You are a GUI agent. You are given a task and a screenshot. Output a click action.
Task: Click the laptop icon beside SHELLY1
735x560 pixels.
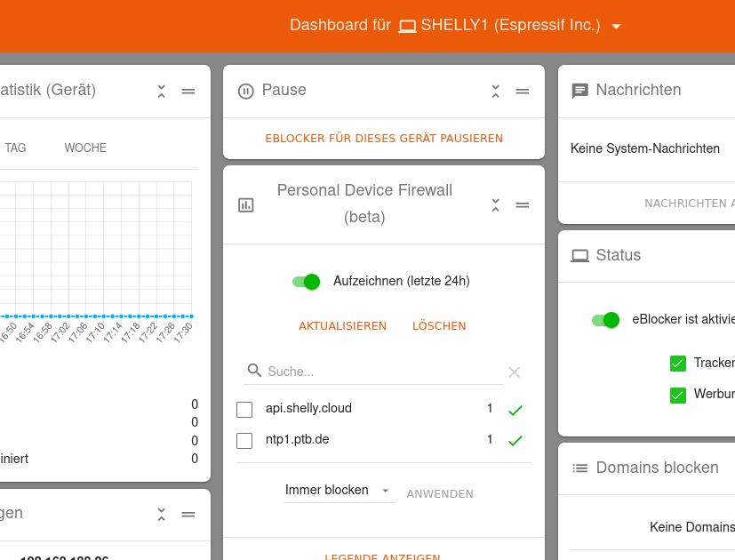[407, 27]
